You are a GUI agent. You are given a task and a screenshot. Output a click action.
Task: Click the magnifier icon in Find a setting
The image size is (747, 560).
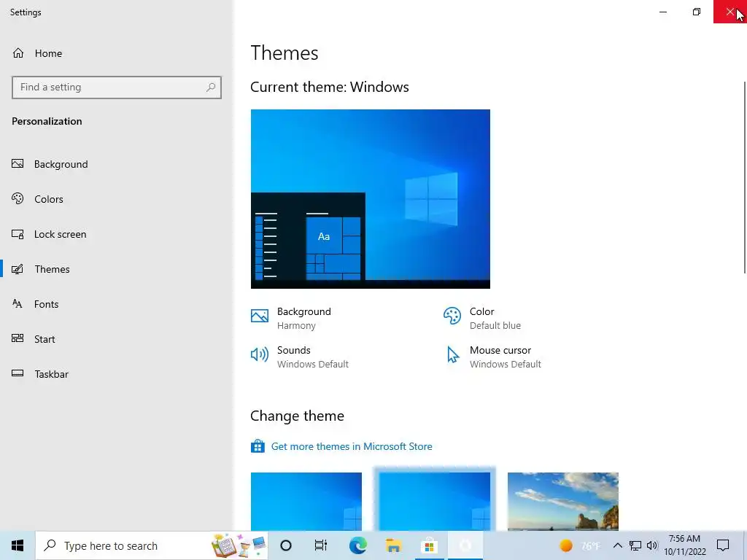(x=211, y=87)
